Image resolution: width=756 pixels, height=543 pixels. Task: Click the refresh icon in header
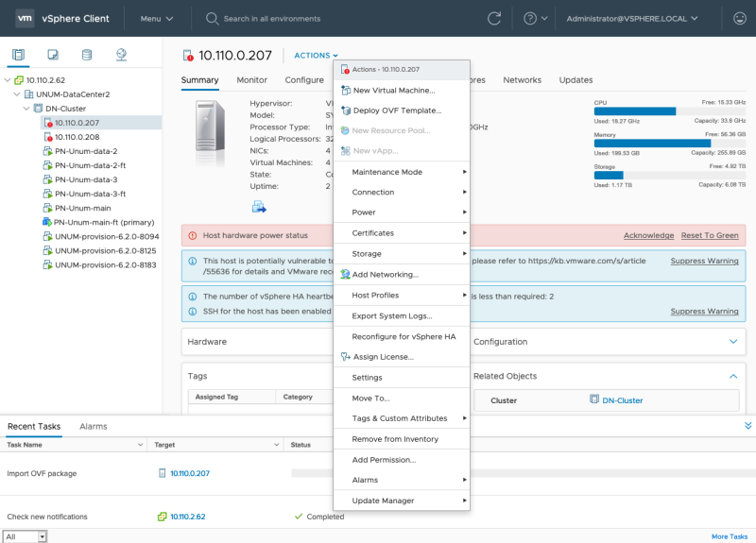pos(494,18)
